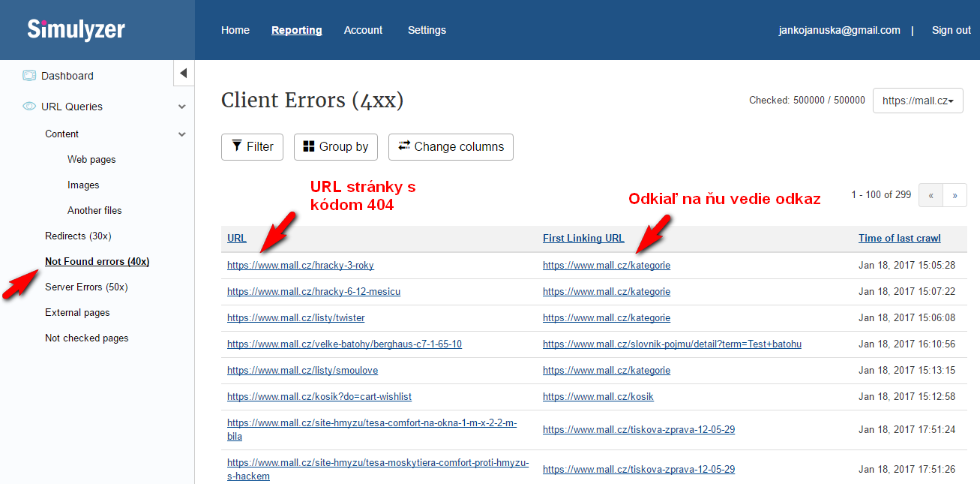Open Not Found errors (40x) report
980x484 pixels.
(x=97, y=261)
